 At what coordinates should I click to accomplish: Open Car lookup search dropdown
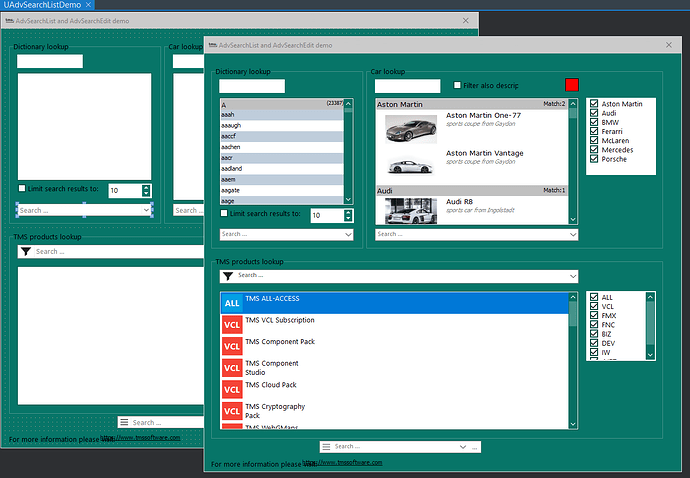(x=573, y=235)
